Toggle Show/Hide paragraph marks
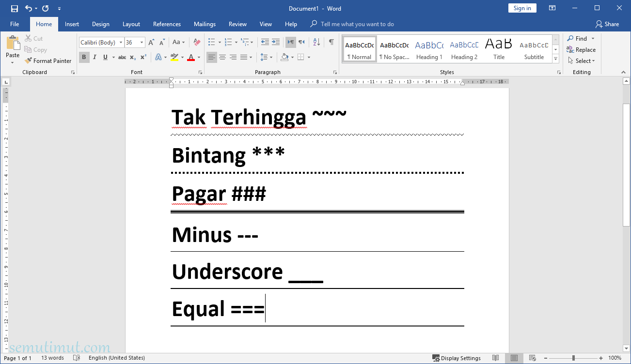Image resolution: width=631 pixels, height=364 pixels. (331, 43)
